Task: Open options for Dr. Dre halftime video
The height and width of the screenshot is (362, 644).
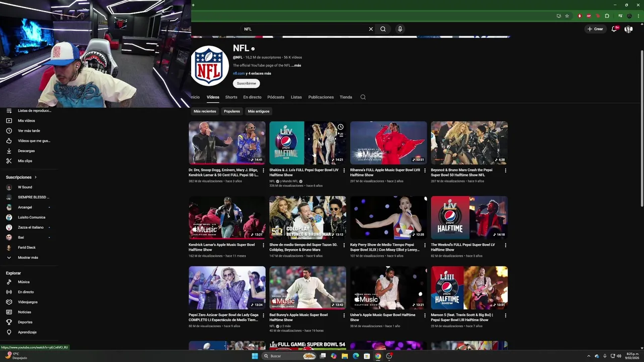Action: (264, 170)
